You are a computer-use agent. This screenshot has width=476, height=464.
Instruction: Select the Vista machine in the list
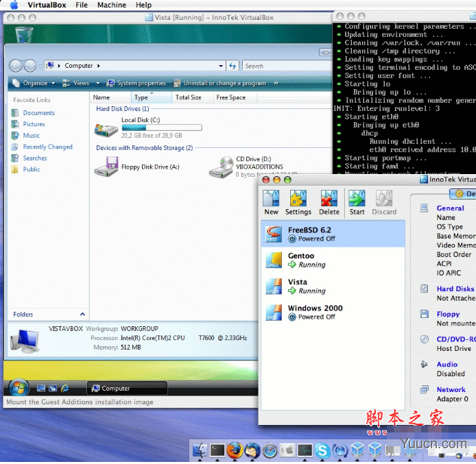click(x=333, y=286)
